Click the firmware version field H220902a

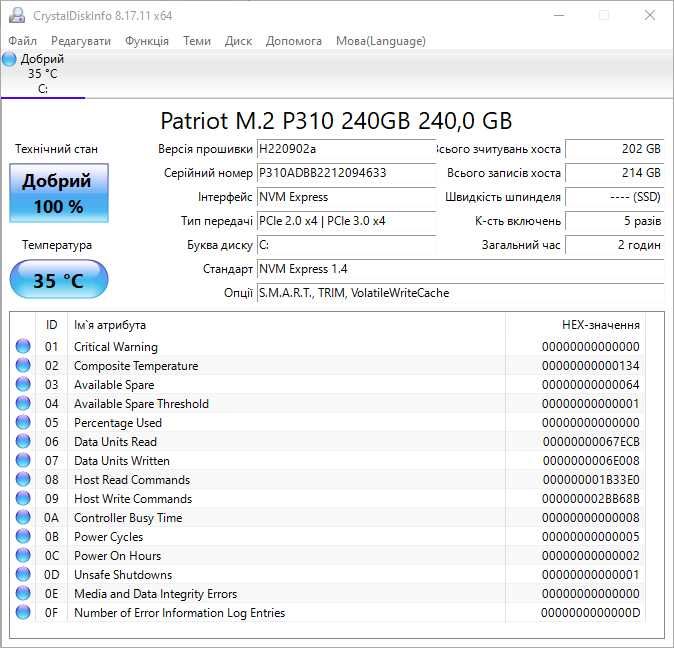coord(346,149)
